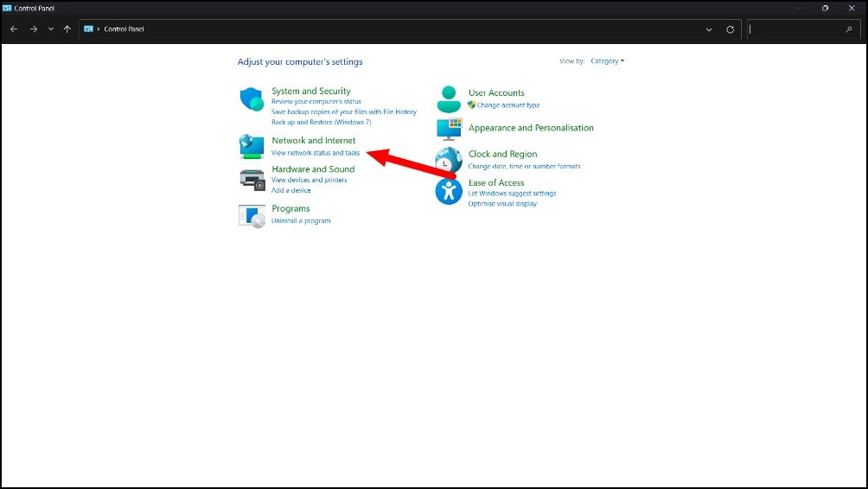The image size is (868, 489).
Task: Open the System and Security shield icon
Action: coord(252,99)
